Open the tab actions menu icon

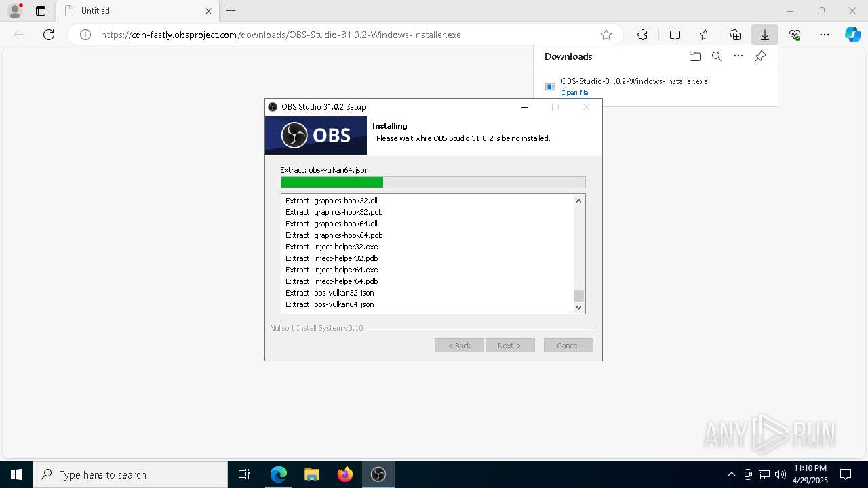pyautogui.click(x=41, y=11)
